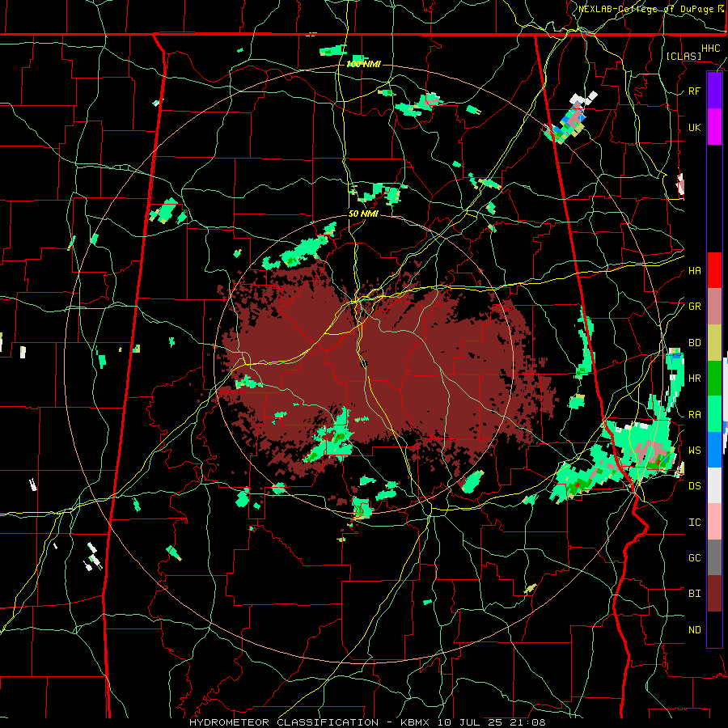Click the GC gray legend swatch
The height and width of the screenshot is (728, 728).
click(714, 557)
